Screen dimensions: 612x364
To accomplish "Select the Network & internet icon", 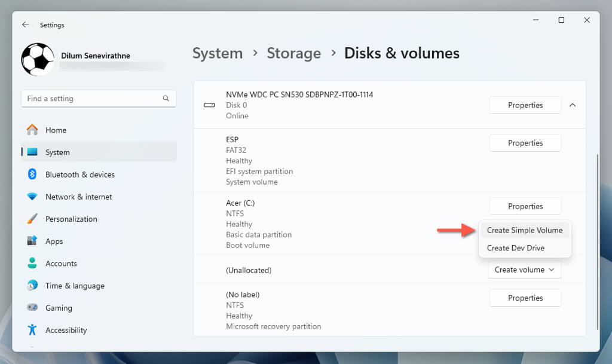I will 32,197.
